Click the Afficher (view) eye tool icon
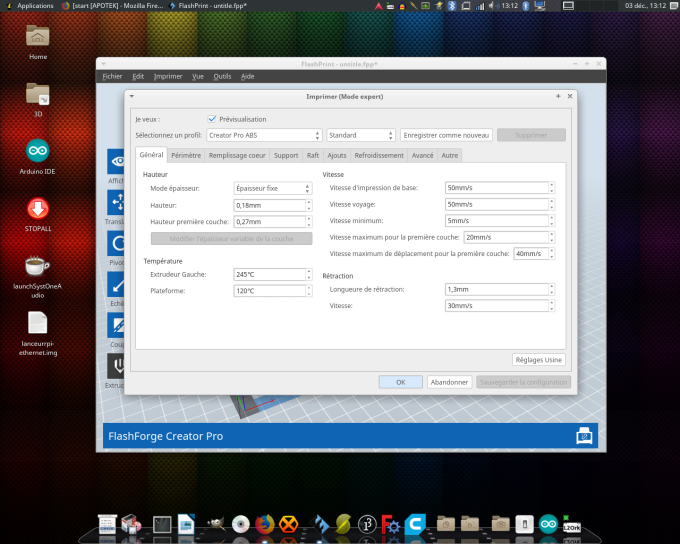This screenshot has width=680, height=544. pyautogui.click(x=116, y=162)
